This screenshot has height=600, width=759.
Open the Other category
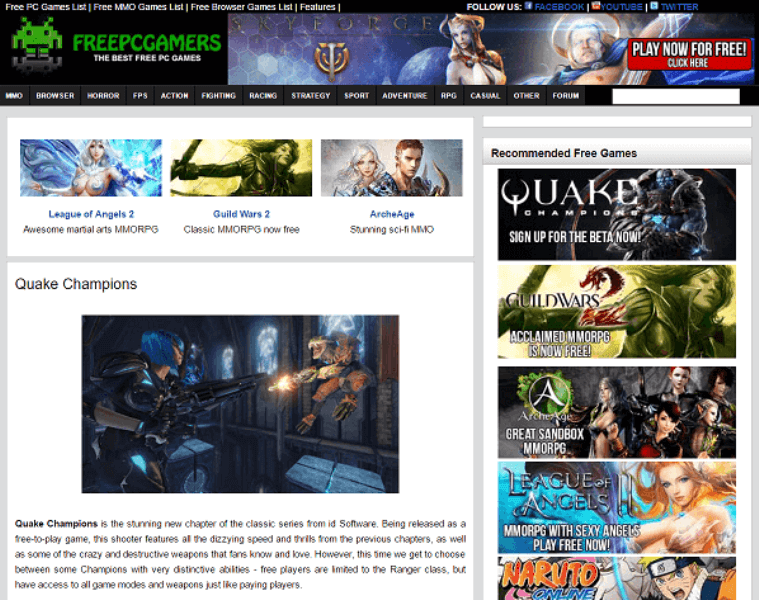coord(526,95)
